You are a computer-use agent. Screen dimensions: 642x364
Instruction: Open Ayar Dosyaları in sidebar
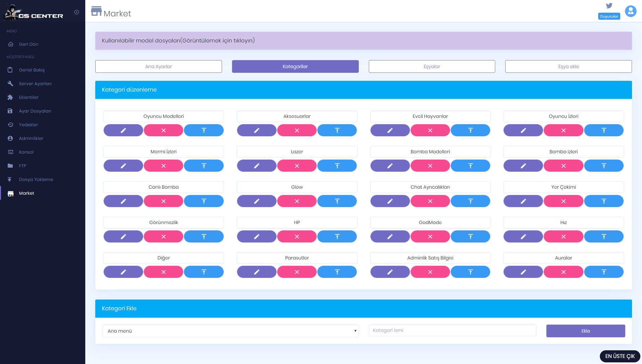[42, 111]
